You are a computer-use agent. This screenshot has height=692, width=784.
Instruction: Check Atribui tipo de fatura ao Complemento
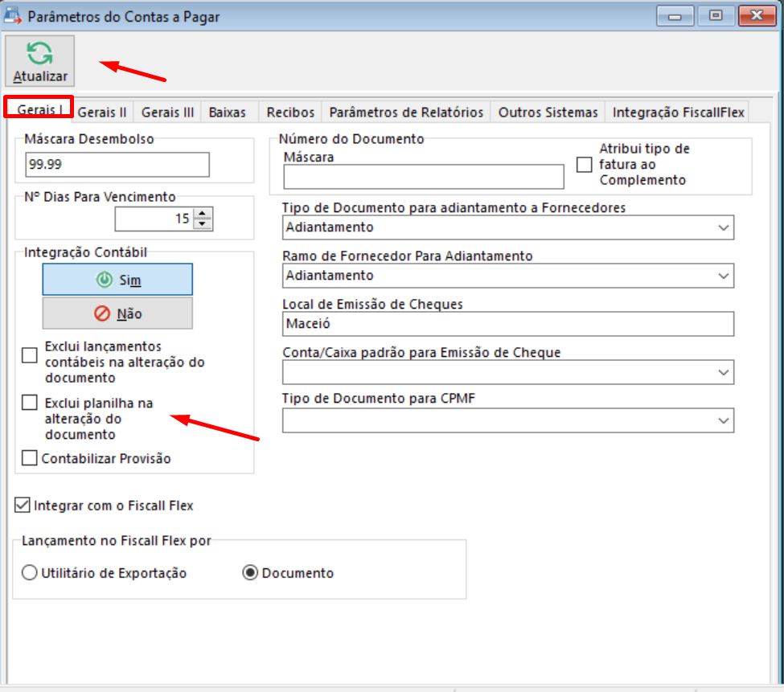(584, 165)
